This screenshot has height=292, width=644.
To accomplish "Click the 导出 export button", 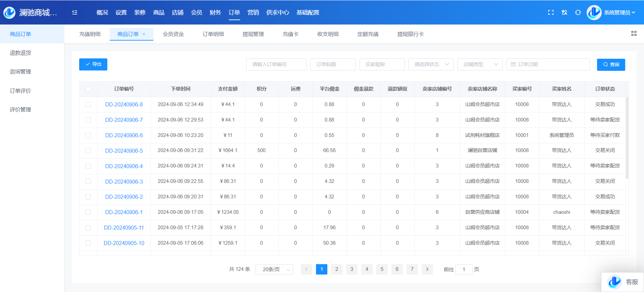I will click(93, 64).
